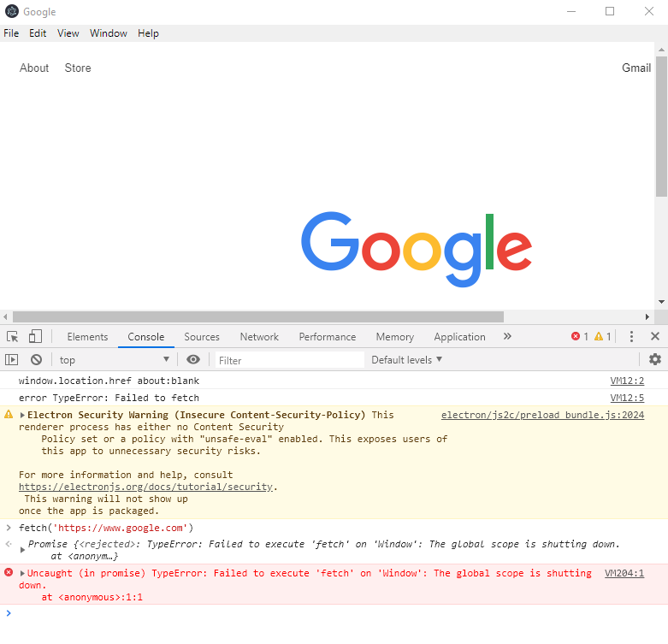
Task: Open the View menu
Action: 68,33
